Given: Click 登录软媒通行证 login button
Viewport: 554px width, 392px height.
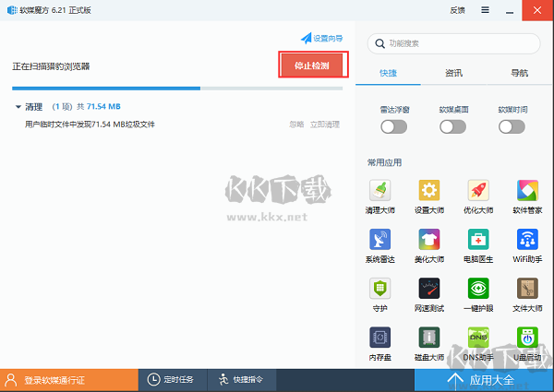Looking at the screenshot, I should (69, 380).
